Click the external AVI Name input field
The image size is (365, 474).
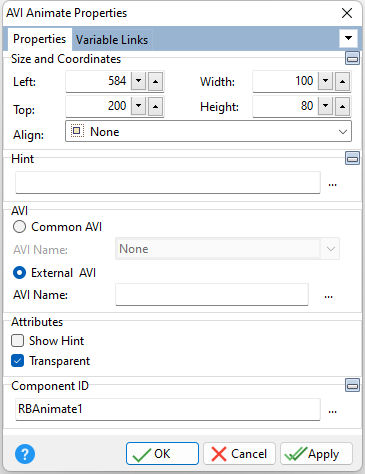[x=212, y=295]
